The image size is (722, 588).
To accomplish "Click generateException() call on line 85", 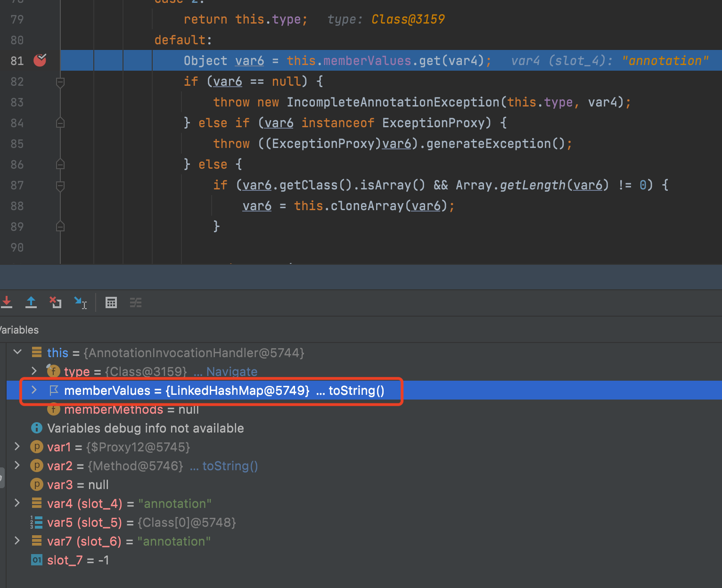I will point(495,144).
